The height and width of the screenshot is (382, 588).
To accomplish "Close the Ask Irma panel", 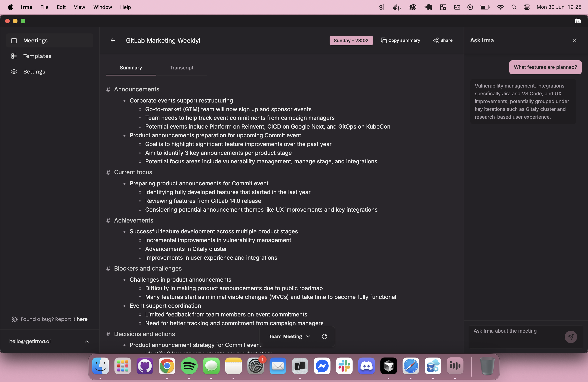I will (x=575, y=40).
